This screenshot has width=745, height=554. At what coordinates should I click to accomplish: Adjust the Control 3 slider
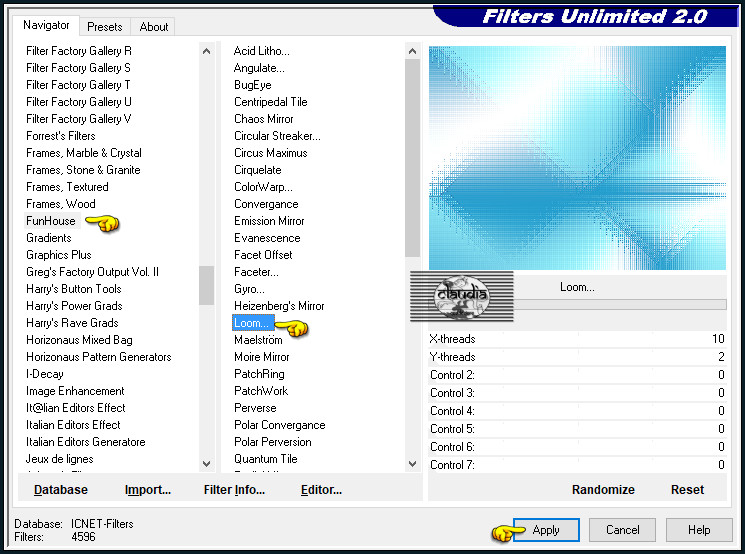coord(577,393)
